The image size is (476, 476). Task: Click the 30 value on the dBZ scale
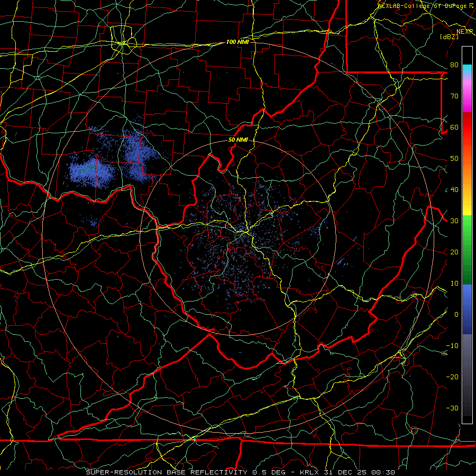coord(454,221)
